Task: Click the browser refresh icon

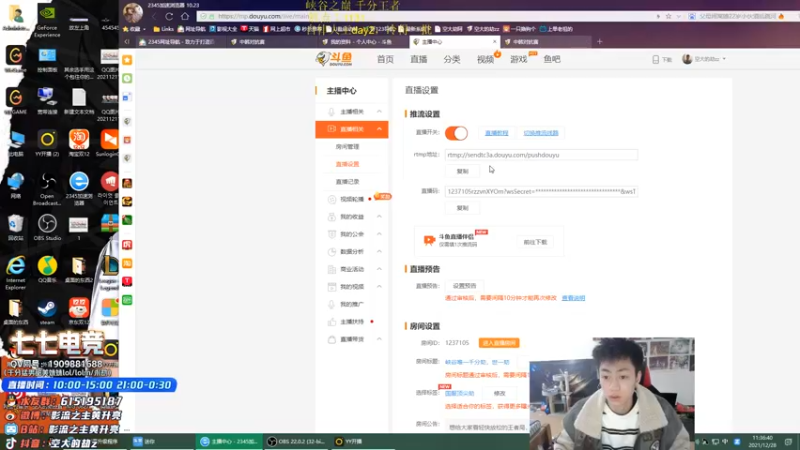Action: coord(169,16)
